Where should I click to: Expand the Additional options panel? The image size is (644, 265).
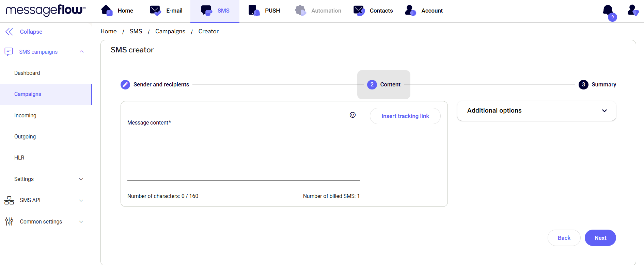click(x=604, y=111)
